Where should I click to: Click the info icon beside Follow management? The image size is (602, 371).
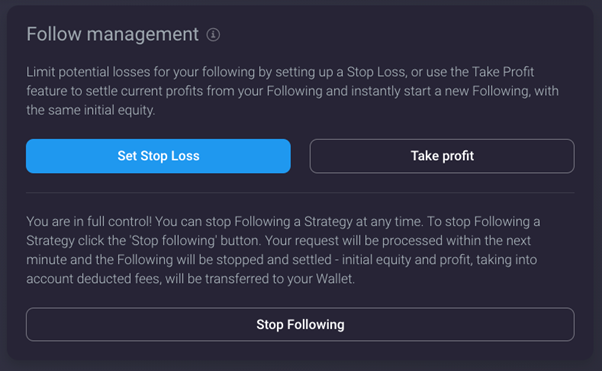[x=213, y=35]
